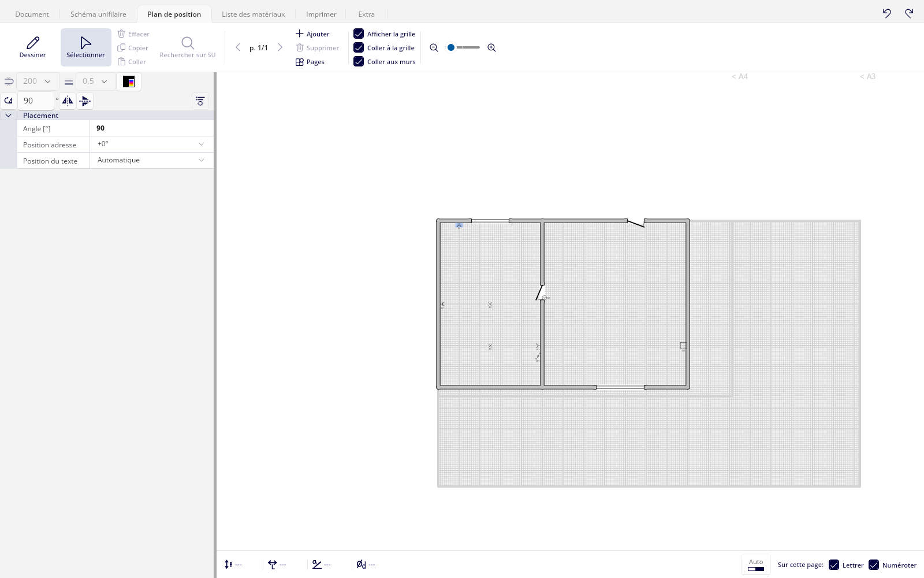The width and height of the screenshot is (924, 578).
Task: Select the Dessiner pencil tool
Action: pyautogui.click(x=32, y=47)
